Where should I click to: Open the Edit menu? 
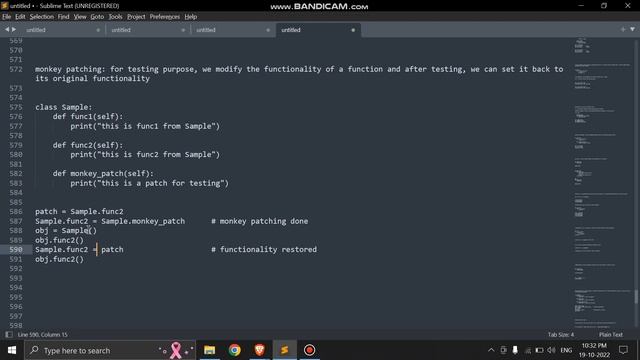[20, 17]
